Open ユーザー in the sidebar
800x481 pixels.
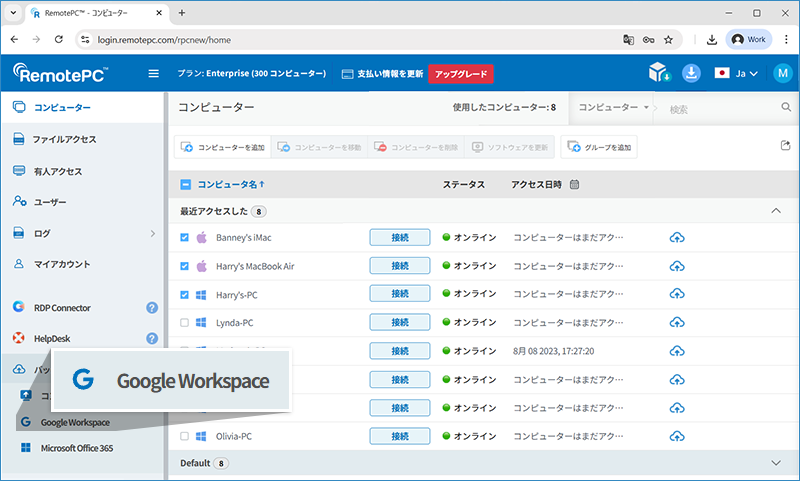click(50, 202)
